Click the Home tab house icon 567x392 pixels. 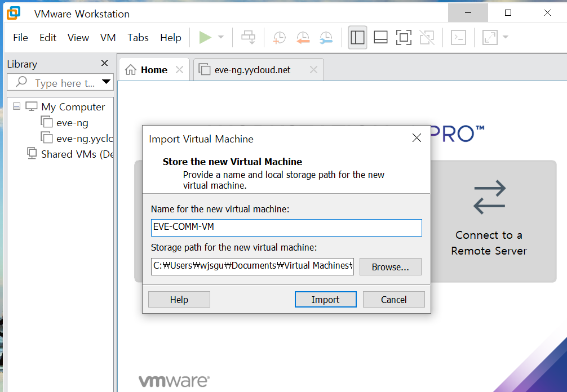pos(131,69)
